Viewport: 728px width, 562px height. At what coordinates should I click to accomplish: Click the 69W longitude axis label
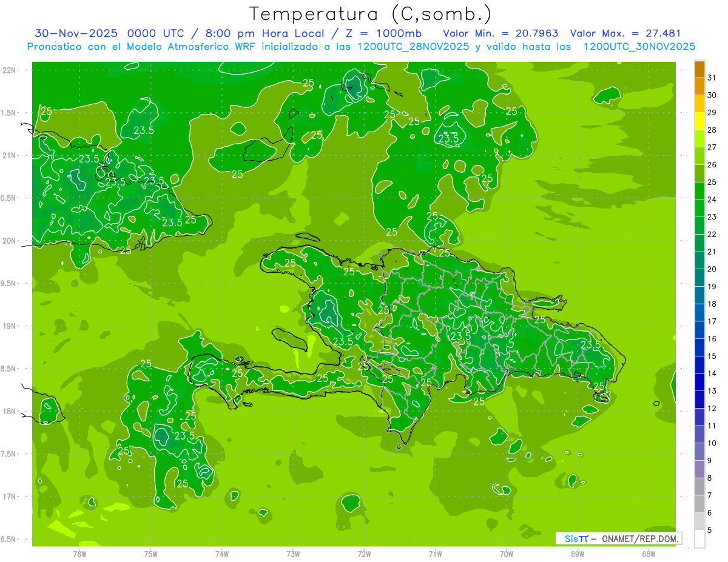point(577,554)
